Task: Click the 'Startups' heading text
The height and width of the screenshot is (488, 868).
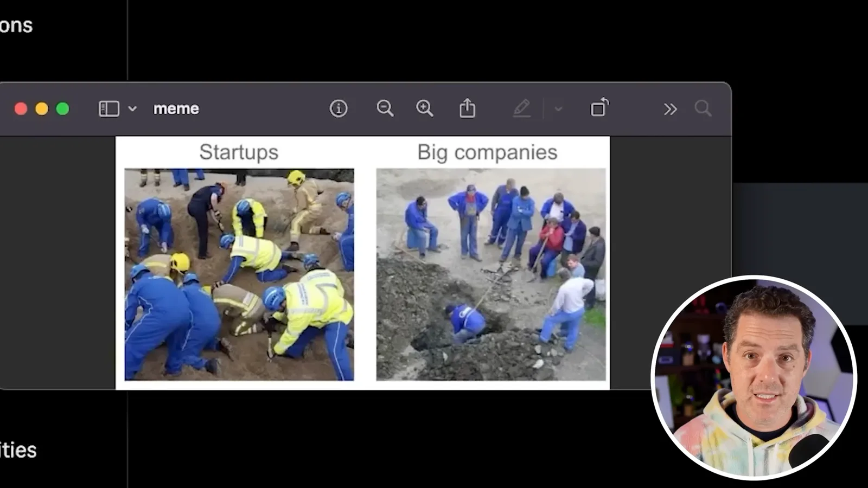Action: [x=239, y=152]
